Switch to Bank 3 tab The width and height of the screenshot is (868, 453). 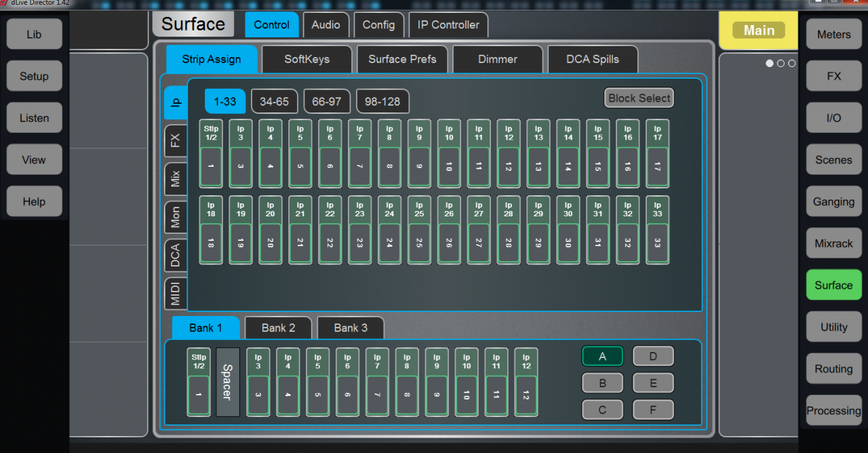coord(351,328)
